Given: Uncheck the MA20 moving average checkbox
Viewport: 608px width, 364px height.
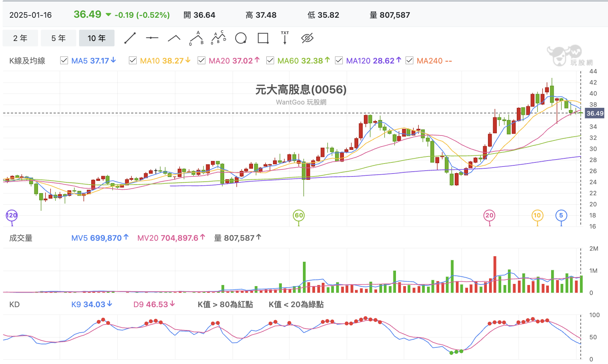Looking at the screenshot, I should 201,61.
